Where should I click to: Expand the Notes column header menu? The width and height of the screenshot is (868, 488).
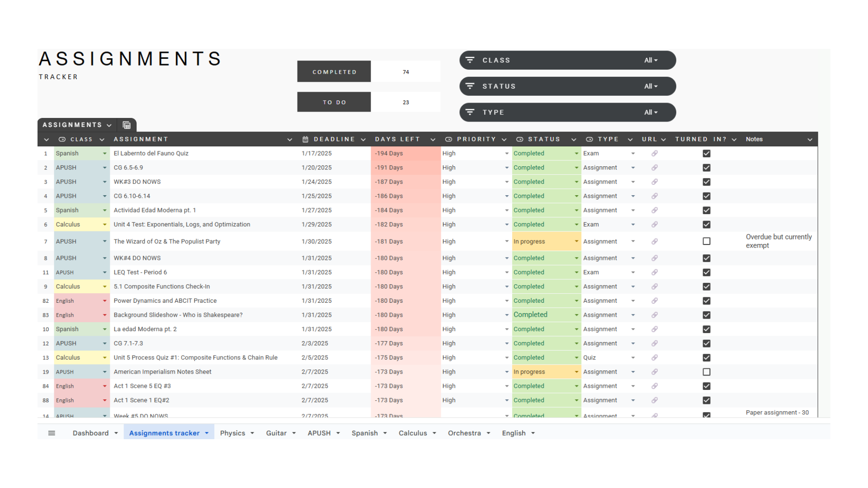810,140
